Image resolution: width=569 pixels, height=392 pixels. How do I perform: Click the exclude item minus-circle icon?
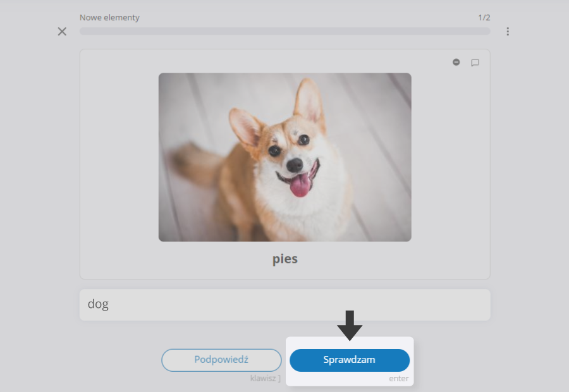456,63
